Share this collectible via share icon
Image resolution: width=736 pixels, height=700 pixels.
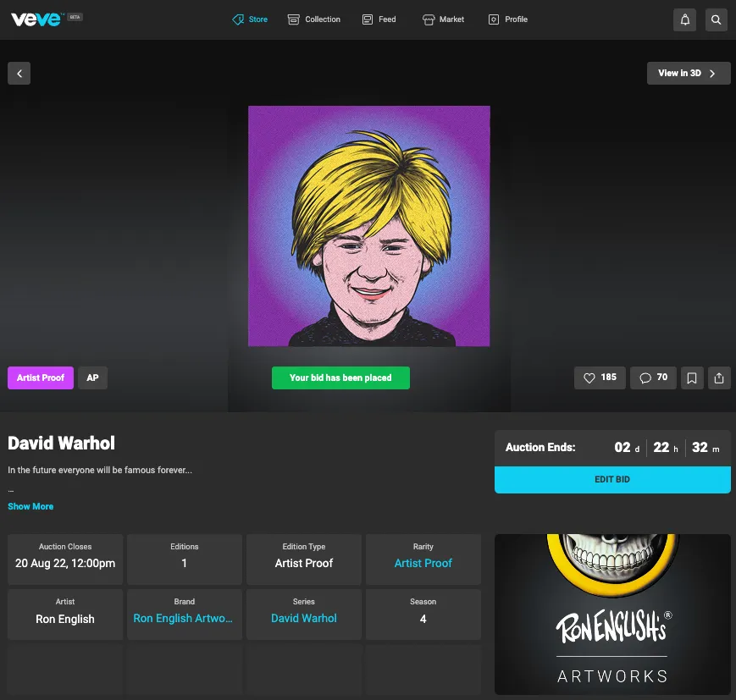[719, 378]
